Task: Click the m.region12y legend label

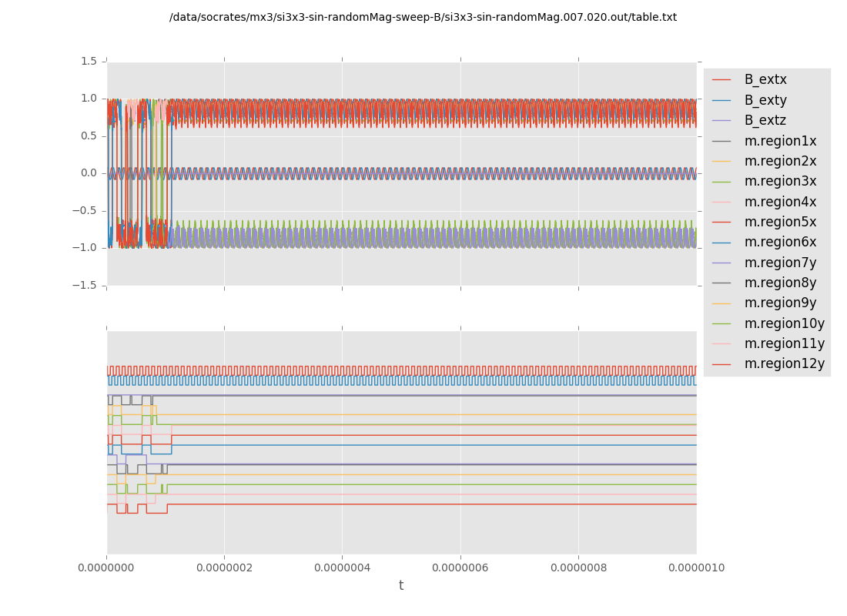Action: click(x=784, y=363)
